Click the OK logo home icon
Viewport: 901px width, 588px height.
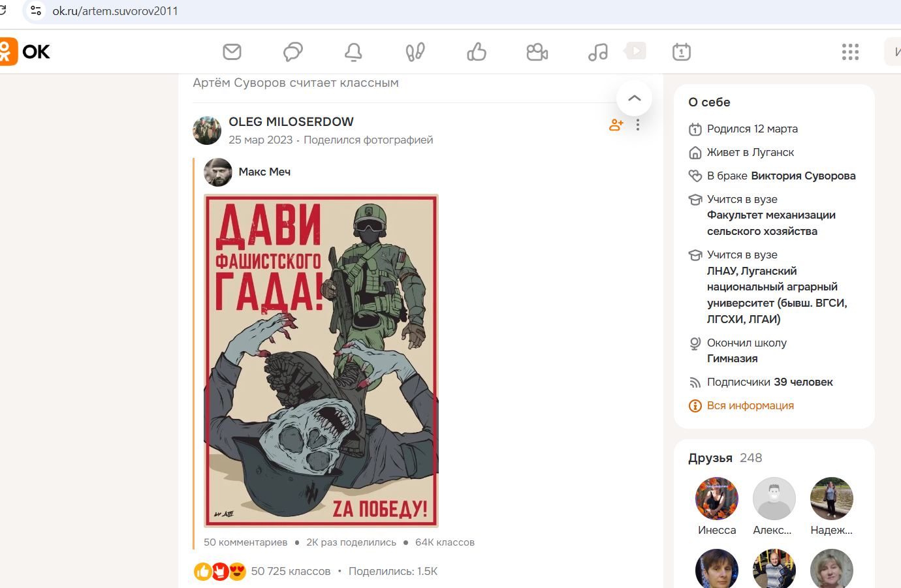pyautogui.click(x=26, y=52)
